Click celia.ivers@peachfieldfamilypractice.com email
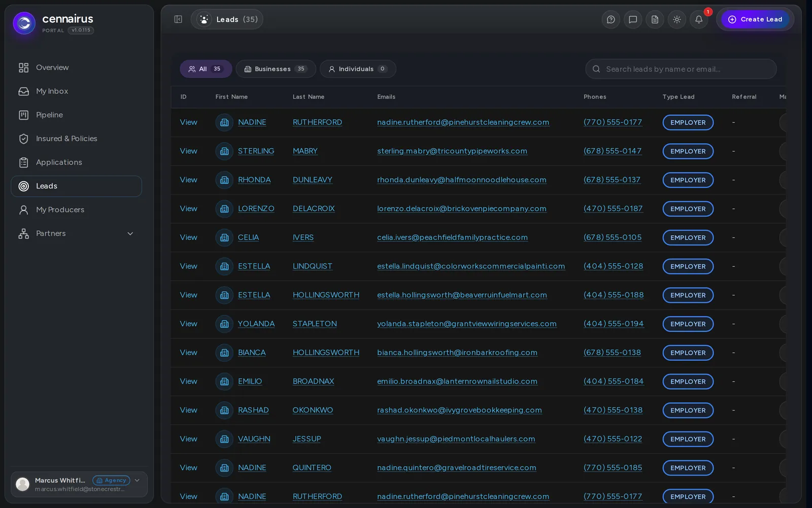Viewport: 812px width, 508px height. (x=452, y=237)
